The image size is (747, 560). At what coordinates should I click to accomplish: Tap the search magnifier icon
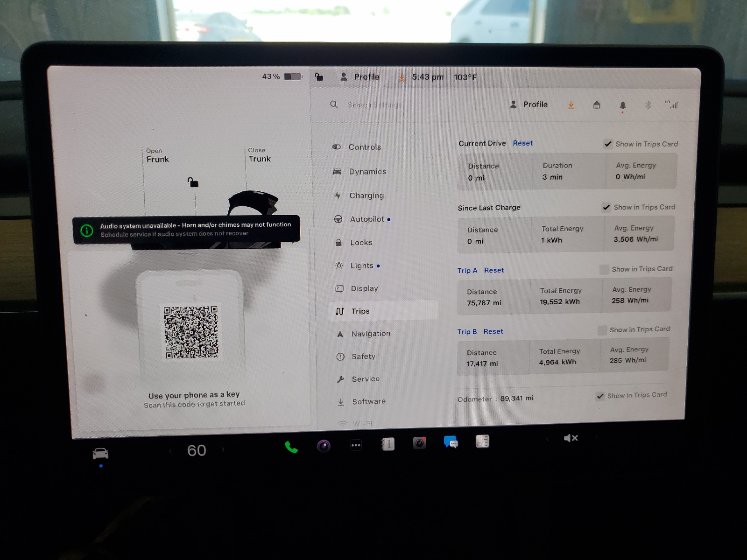pos(334,105)
